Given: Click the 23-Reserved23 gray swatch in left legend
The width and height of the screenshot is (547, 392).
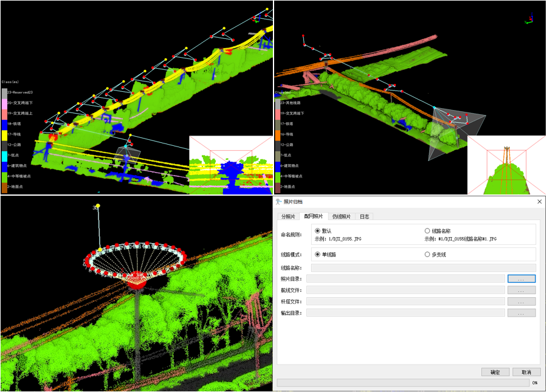Looking at the screenshot, I should click(x=4, y=92).
